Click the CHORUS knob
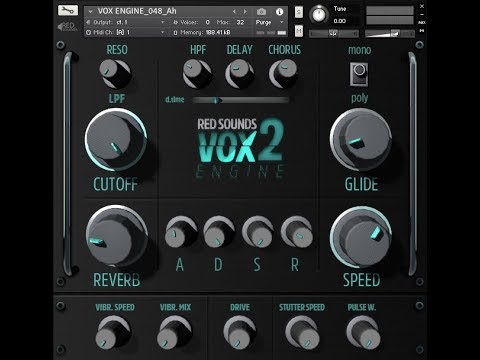The width and height of the screenshot is (480, 360). pyautogui.click(x=283, y=73)
